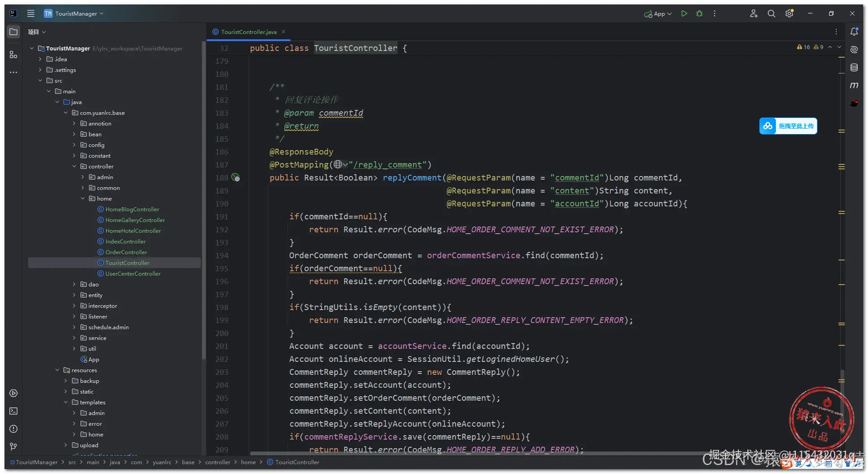Open the TouristManager project dropdown
Image resolution: width=868 pixels, height=474 pixels.
pos(74,13)
